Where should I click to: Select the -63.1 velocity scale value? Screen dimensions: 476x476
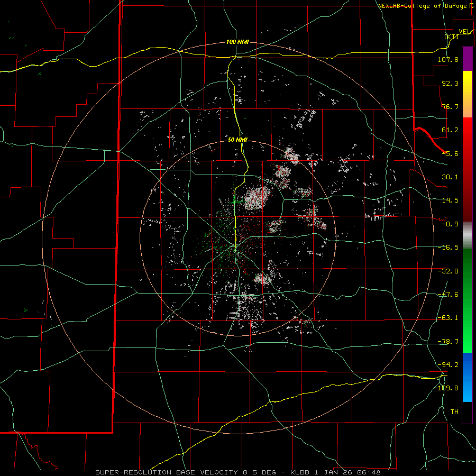pos(448,318)
